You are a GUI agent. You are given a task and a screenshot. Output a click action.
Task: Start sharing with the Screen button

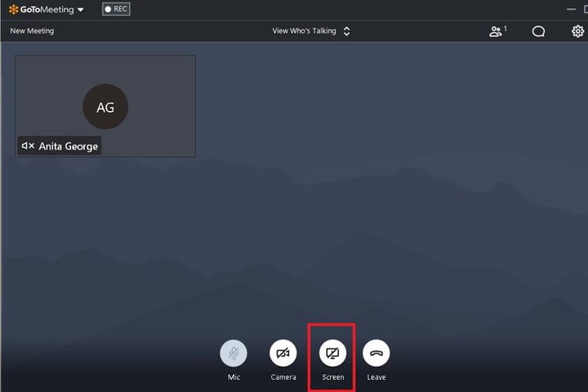[x=332, y=353]
